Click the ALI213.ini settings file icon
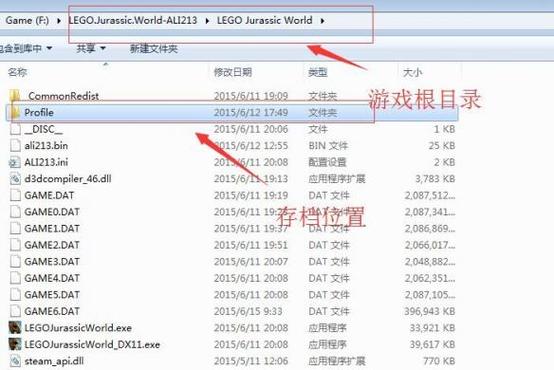Viewport: 554px width, 370px height. click(x=15, y=162)
